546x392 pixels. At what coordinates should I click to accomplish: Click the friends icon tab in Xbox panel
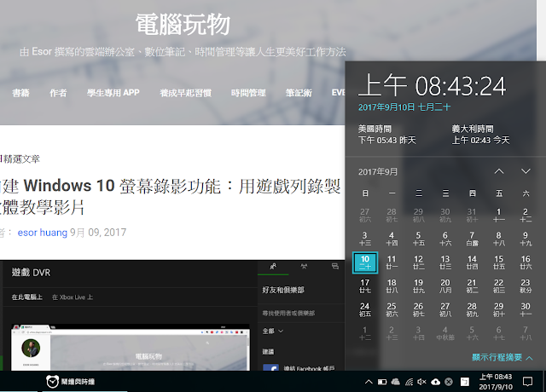pos(273,267)
